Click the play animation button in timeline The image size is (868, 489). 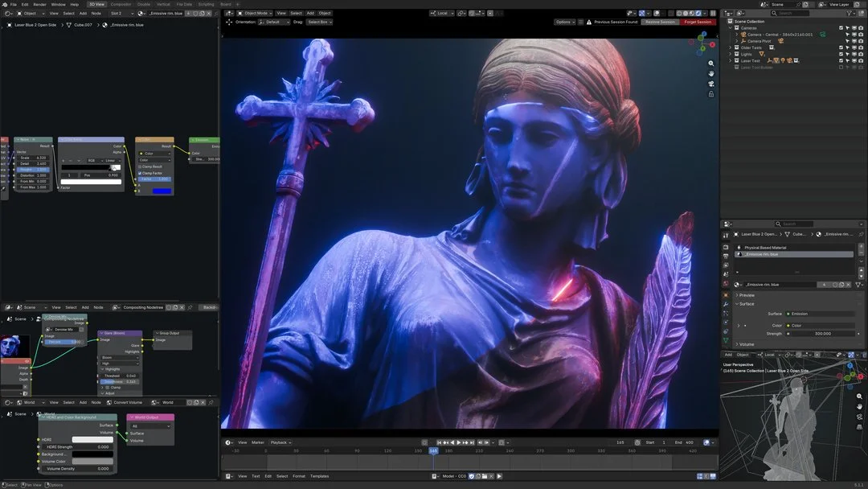(x=458, y=442)
